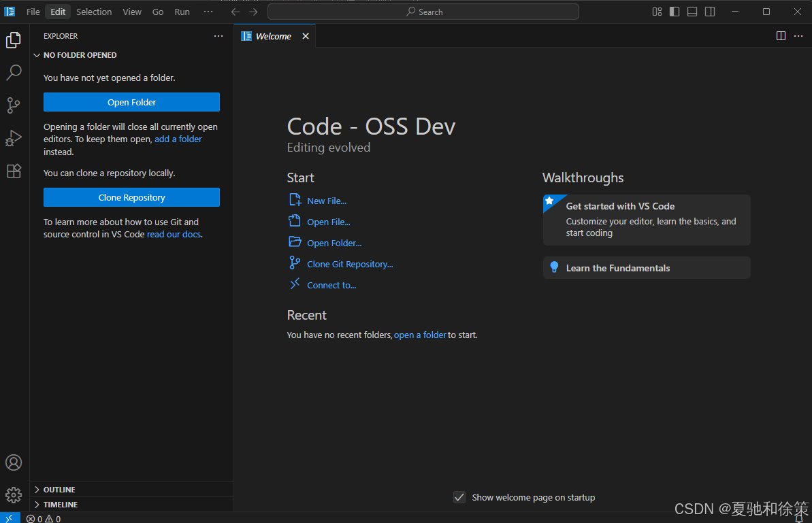Toggle the secondary side bar icon
The height and width of the screenshot is (523, 812).
pos(710,12)
